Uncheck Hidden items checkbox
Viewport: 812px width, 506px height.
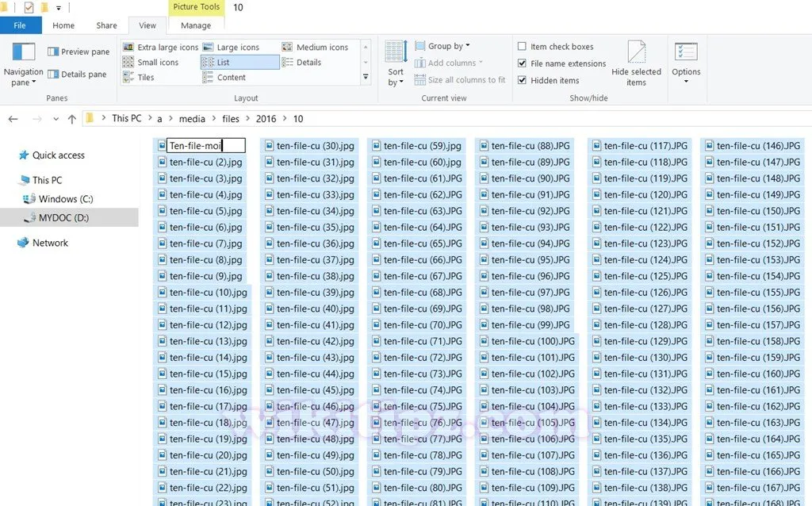tap(522, 80)
